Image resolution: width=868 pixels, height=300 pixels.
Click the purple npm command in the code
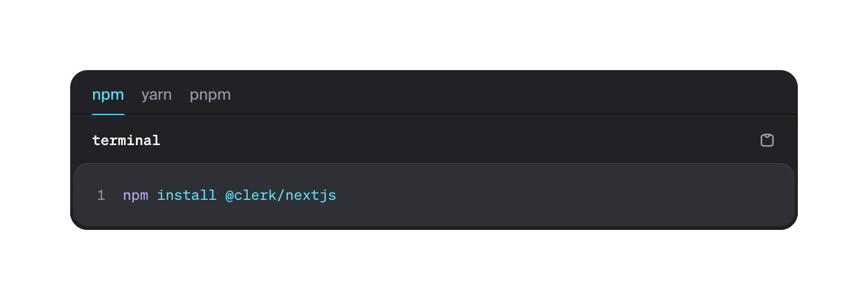click(x=135, y=195)
